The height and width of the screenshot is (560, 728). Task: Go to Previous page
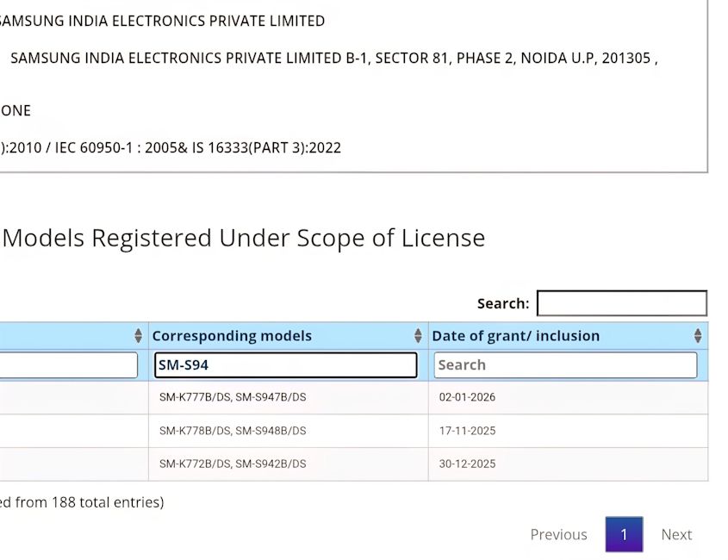click(558, 534)
